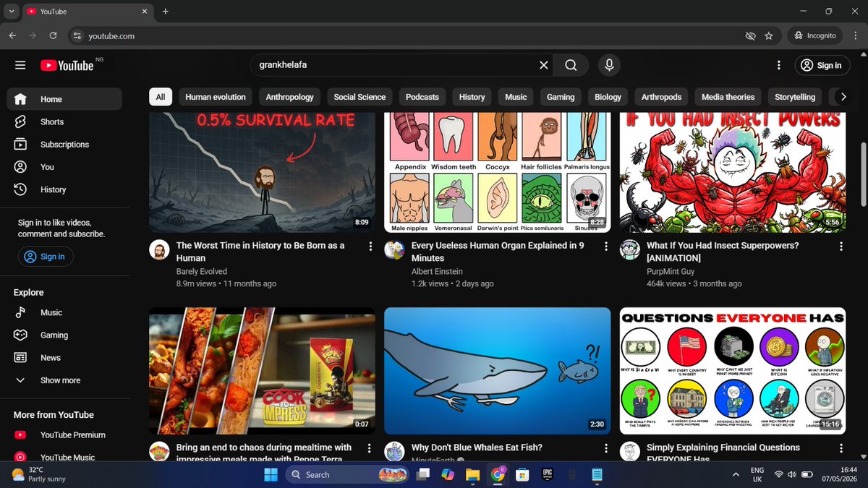The width and height of the screenshot is (868, 488).
Task: Select Gaming filter chip
Action: click(x=561, y=97)
